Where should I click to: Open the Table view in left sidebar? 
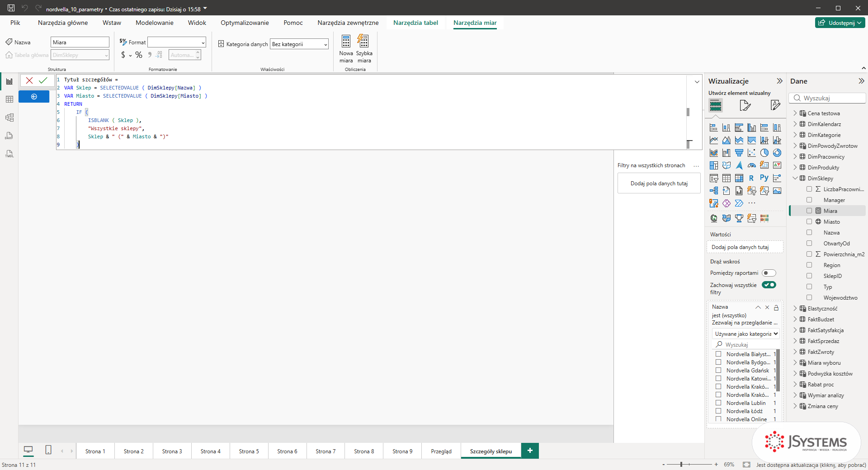click(9, 99)
